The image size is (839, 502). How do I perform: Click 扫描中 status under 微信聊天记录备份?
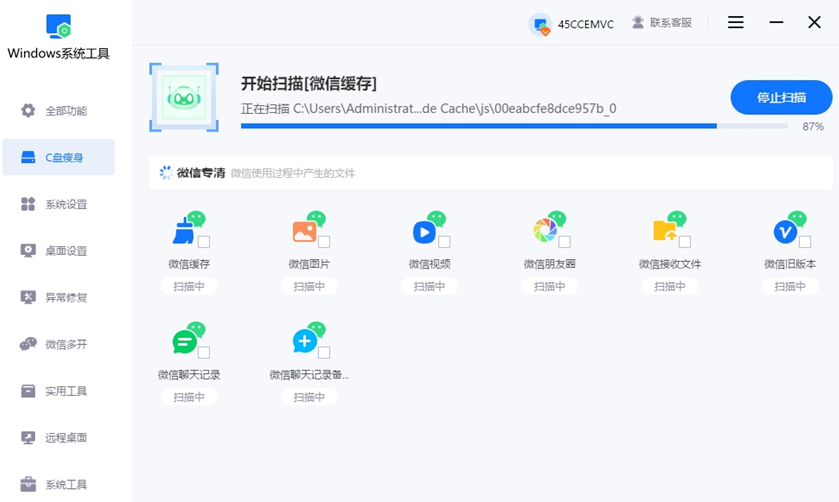(309, 397)
